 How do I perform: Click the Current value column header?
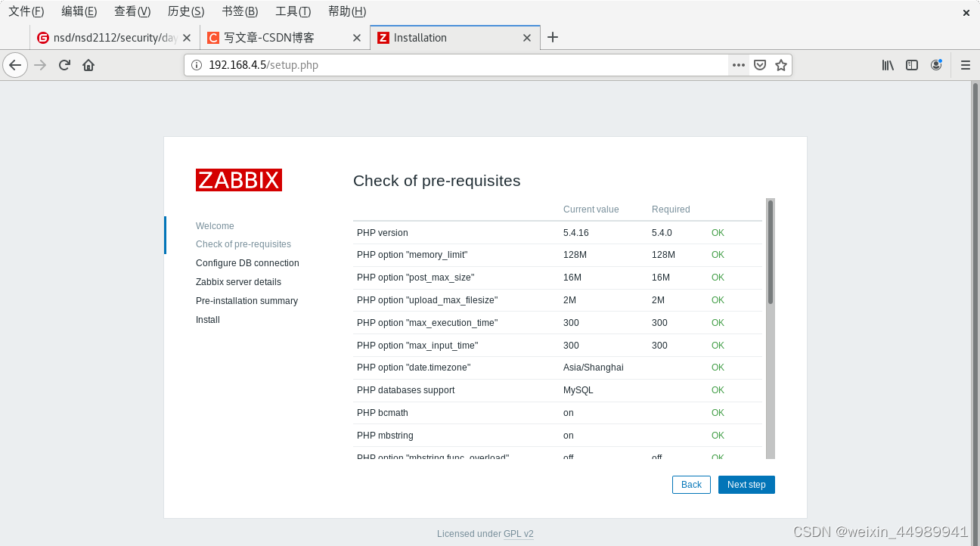click(591, 209)
